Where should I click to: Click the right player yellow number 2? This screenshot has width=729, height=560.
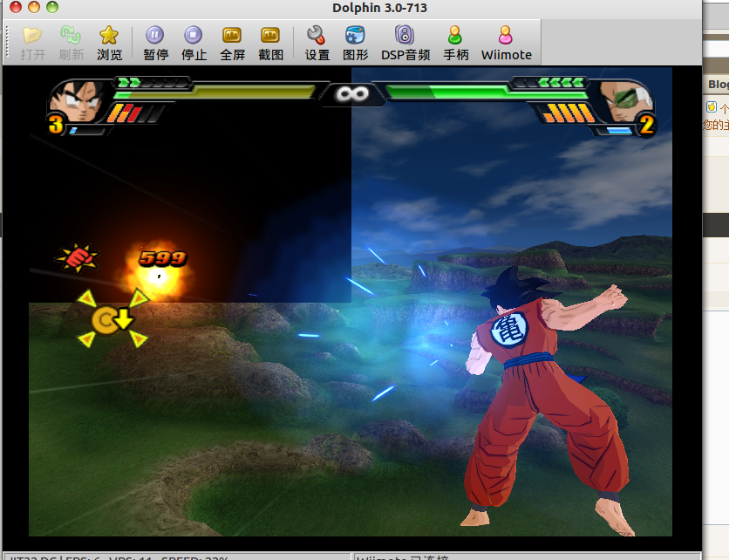click(647, 125)
